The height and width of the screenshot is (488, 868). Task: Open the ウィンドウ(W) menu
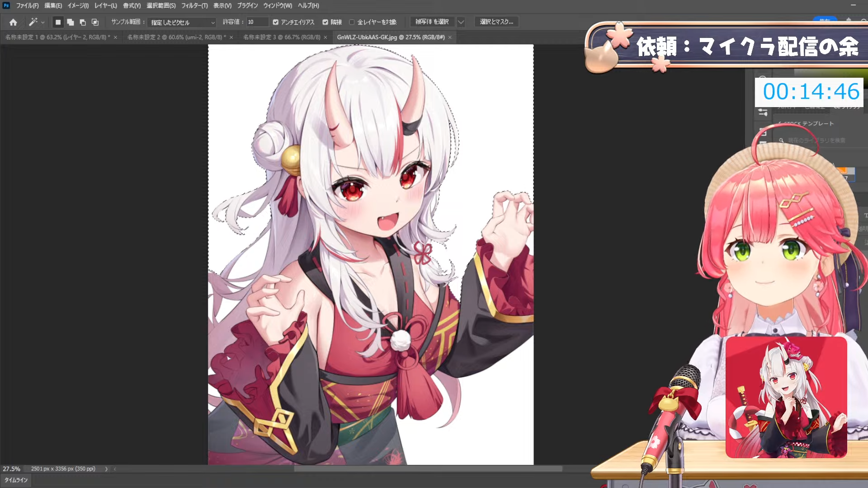coord(278,5)
